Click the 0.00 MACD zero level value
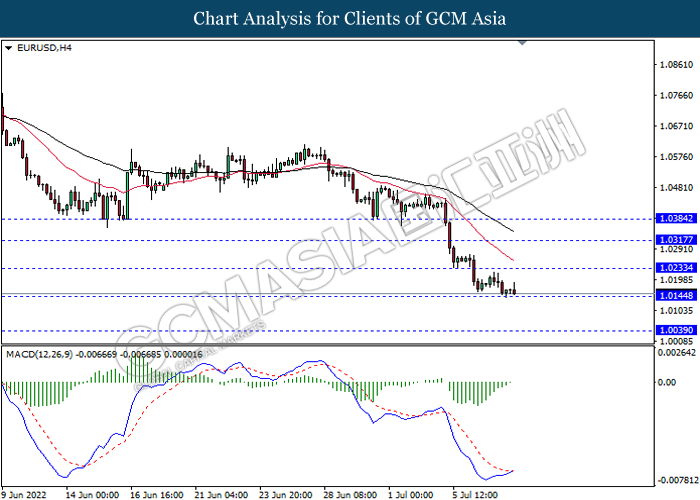Image resolution: width=700 pixels, height=500 pixels. pos(667,382)
